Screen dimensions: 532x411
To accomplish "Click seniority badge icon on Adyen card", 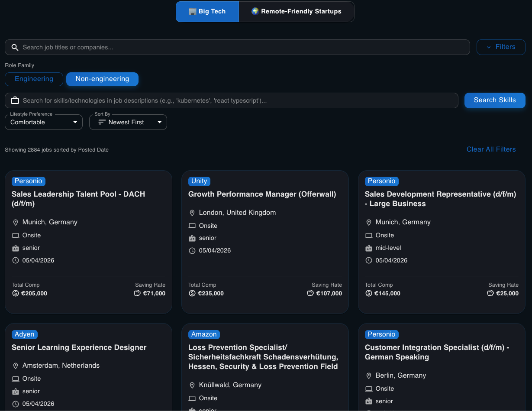I will tap(16, 392).
